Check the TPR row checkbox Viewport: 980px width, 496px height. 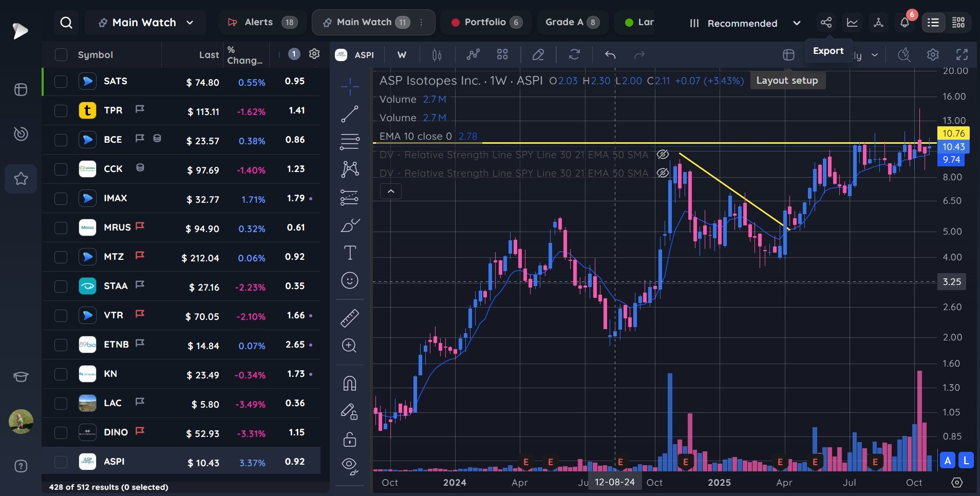(61, 111)
